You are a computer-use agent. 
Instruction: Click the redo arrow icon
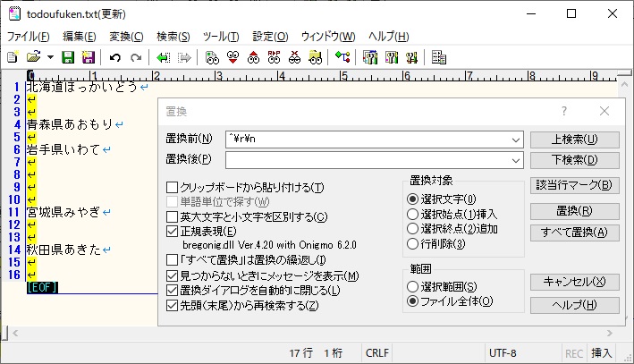(136, 57)
